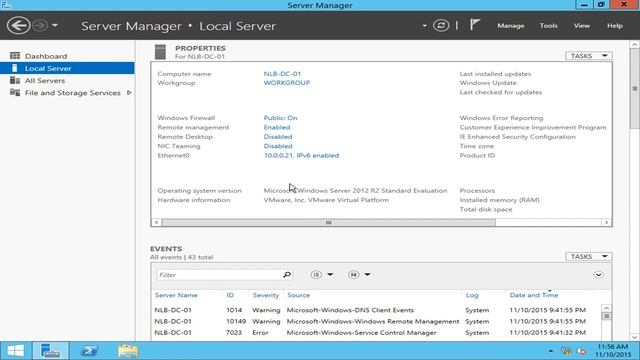Open the Windows Start button
Viewport: 640px width, 360px height.
pyautogui.click(x=16, y=351)
